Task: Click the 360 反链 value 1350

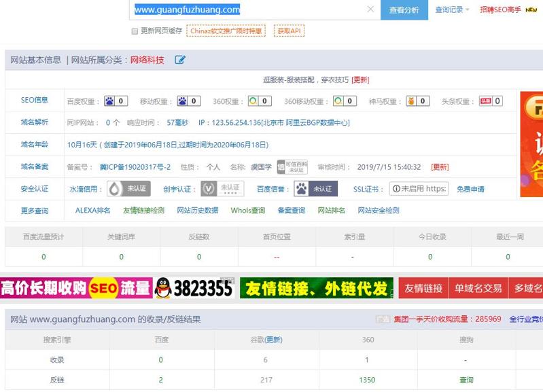Action: coord(367,380)
